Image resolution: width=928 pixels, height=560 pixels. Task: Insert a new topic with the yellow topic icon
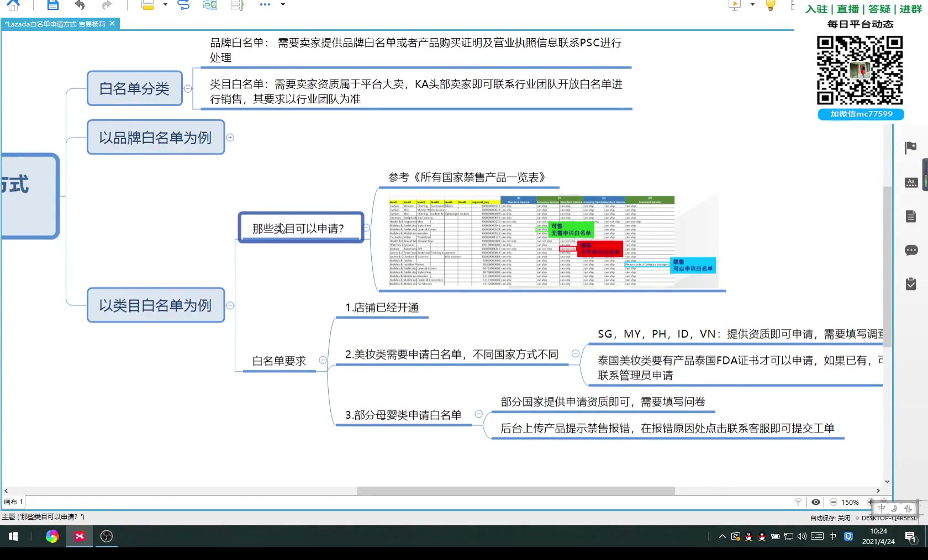(147, 5)
